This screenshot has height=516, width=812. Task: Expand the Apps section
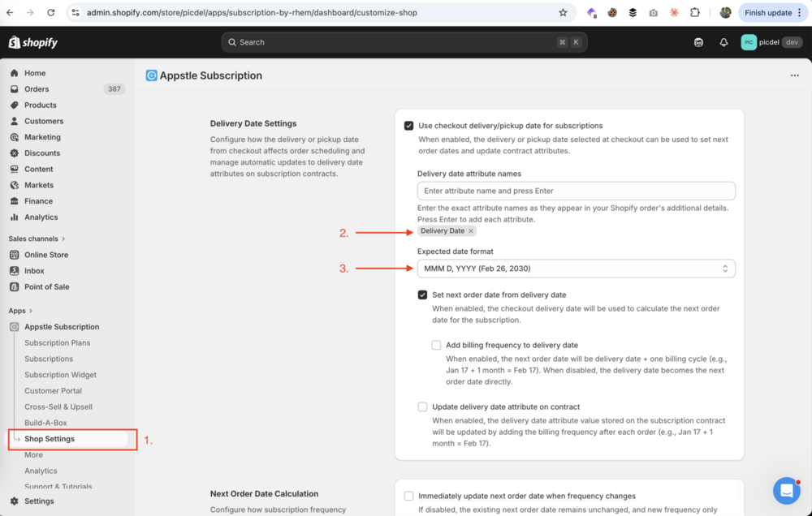coord(20,311)
